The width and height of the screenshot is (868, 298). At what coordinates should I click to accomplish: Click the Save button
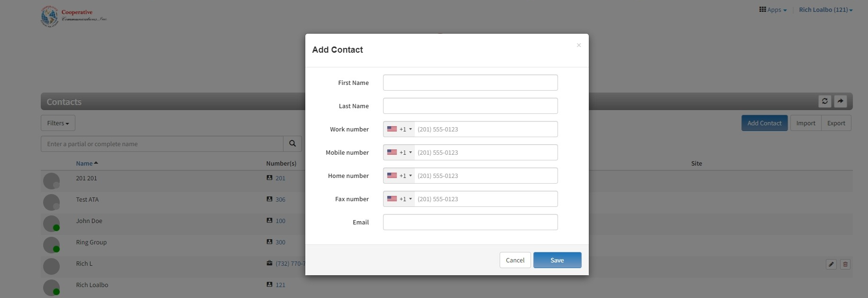(557, 260)
